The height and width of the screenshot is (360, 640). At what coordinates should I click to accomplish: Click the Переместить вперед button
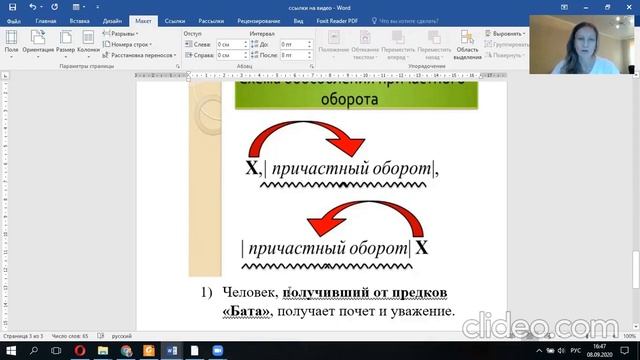click(398, 45)
